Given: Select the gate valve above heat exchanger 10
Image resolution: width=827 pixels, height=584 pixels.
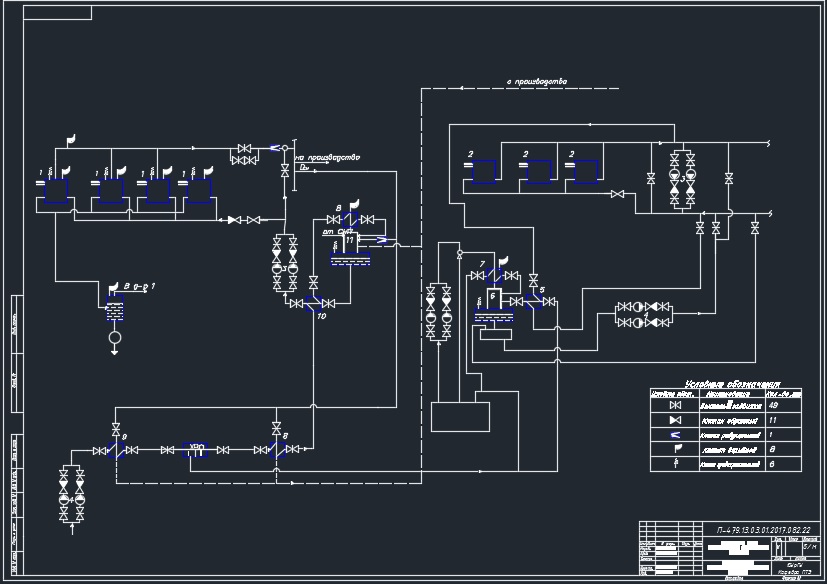Looking at the screenshot, I should coord(313,282).
